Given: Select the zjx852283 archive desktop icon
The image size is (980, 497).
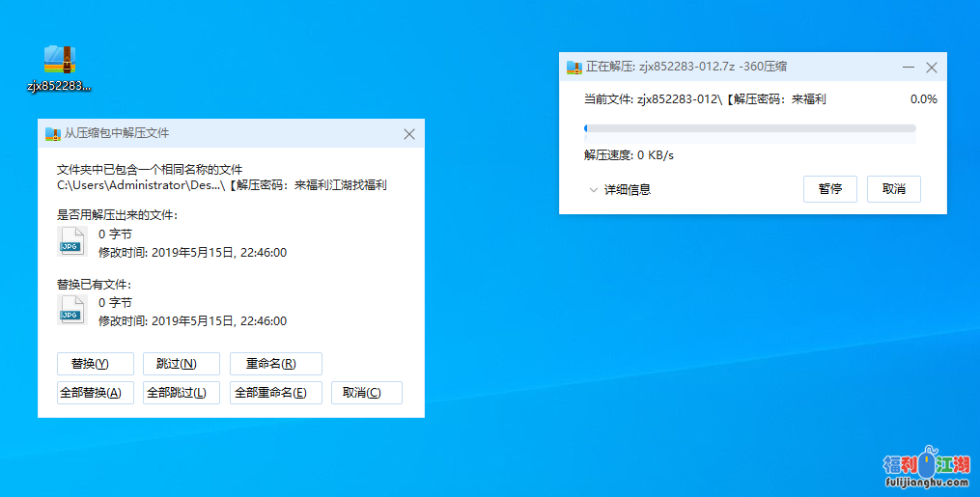Looking at the screenshot, I should coord(59,66).
